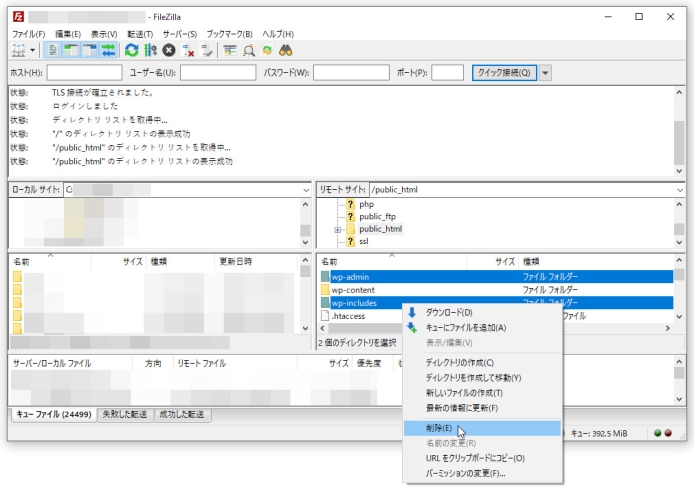This screenshot has height=488, width=694.
Task: Open Site Manager dropdown arrow
Action: [32, 50]
